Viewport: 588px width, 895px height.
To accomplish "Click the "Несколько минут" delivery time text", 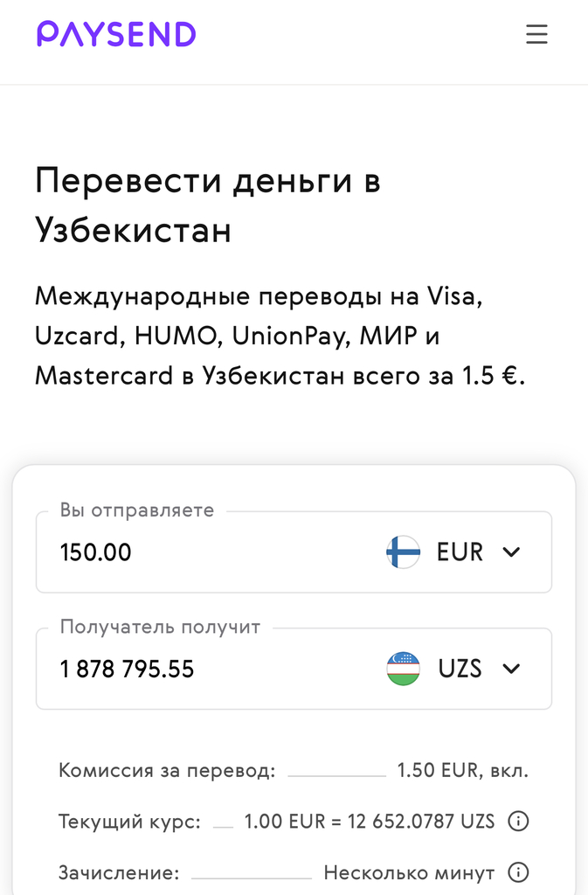I will (409, 873).
